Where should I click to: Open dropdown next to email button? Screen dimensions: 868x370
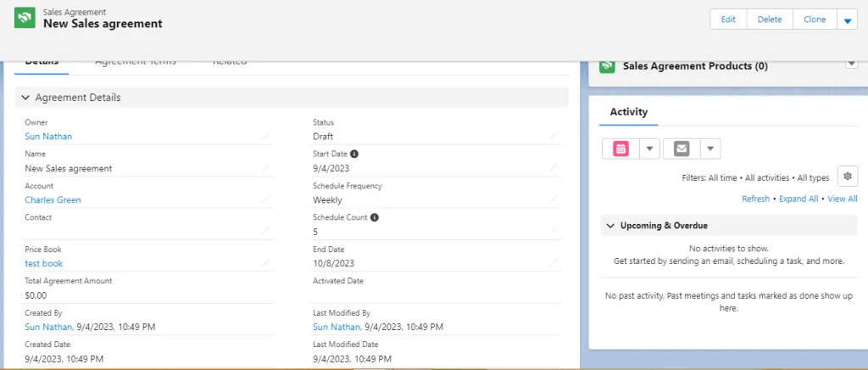[x=710, y=149]
